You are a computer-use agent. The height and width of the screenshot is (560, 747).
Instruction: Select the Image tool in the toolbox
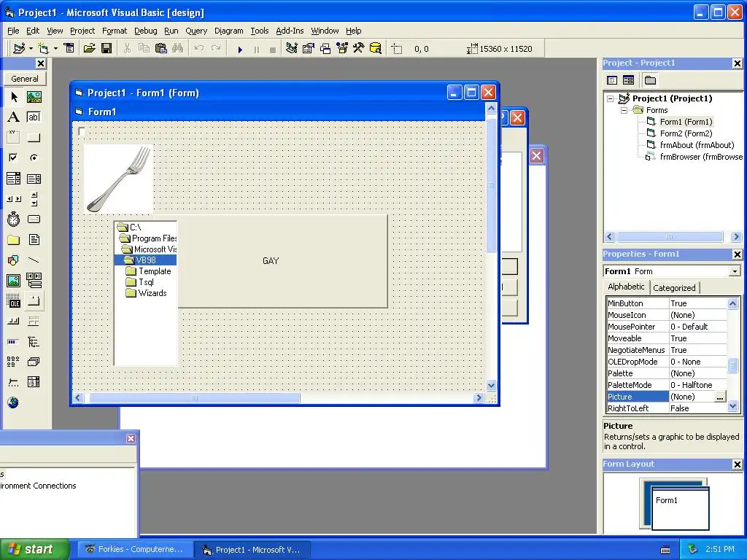(14, 281)
